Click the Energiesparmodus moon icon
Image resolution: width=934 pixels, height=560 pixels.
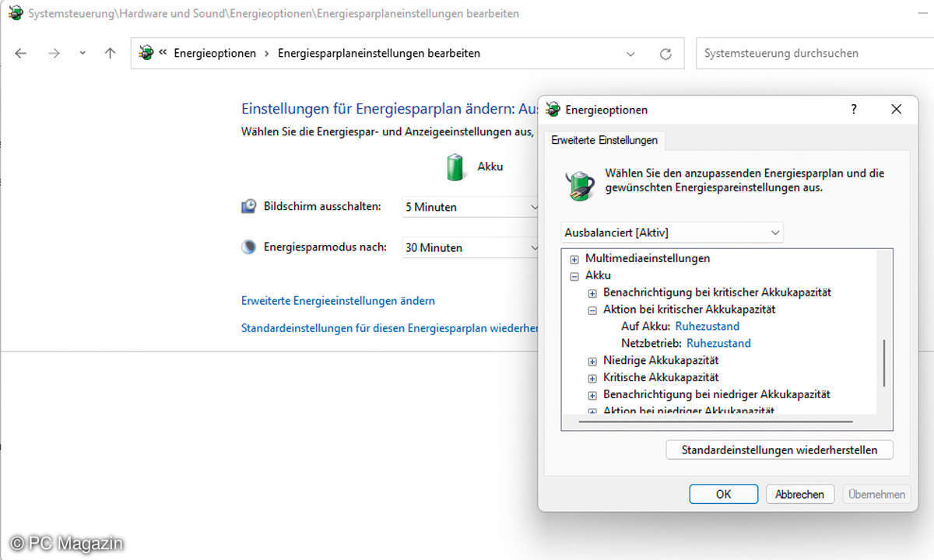(x=249, y=247)
